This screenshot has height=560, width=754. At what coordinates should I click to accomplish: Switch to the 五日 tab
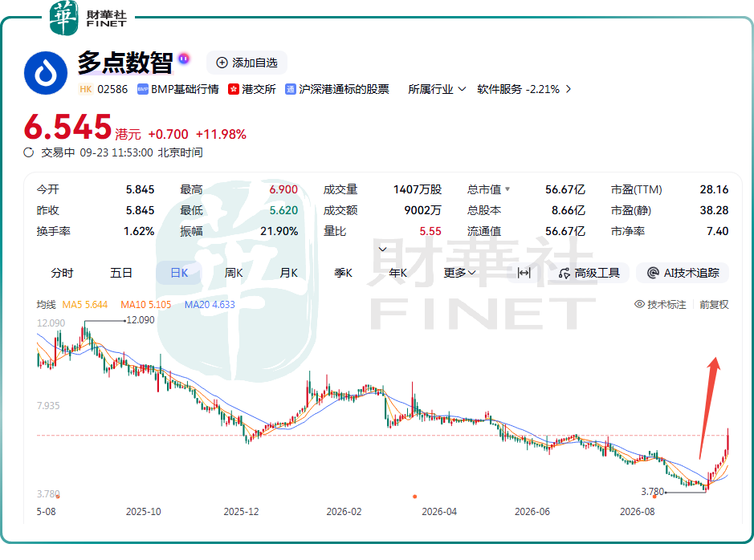pos(120,273)
